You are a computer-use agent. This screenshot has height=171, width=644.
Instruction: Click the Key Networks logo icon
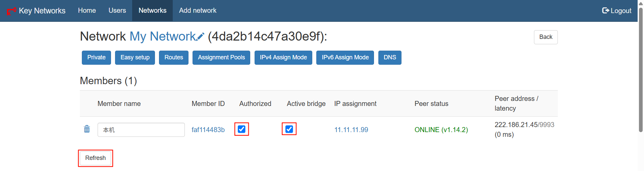point(11,11)
